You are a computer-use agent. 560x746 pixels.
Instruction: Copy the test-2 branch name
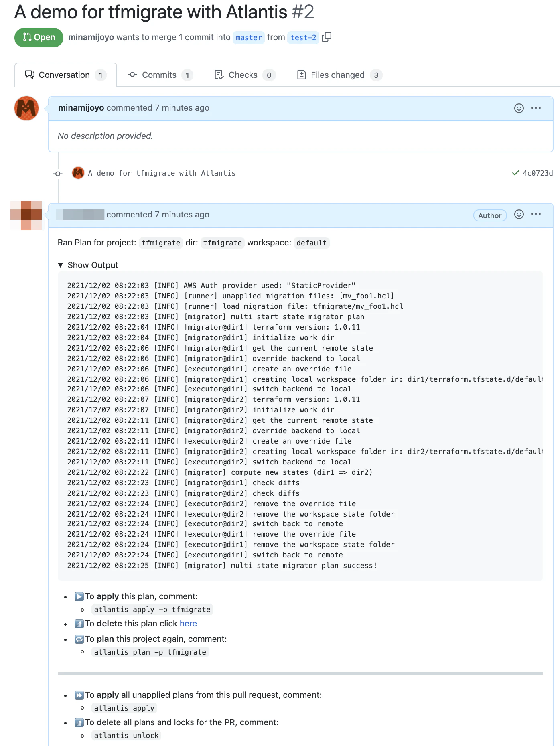[x=327, y=37]
